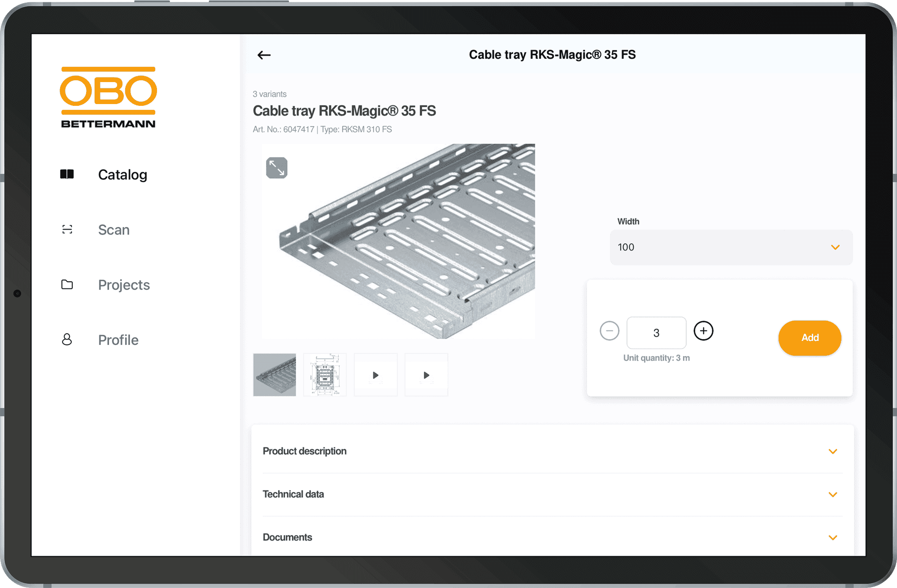This screenshot has height=588, width=897.
Task: Click the quantity input field
Action: (x=656, y=333)
